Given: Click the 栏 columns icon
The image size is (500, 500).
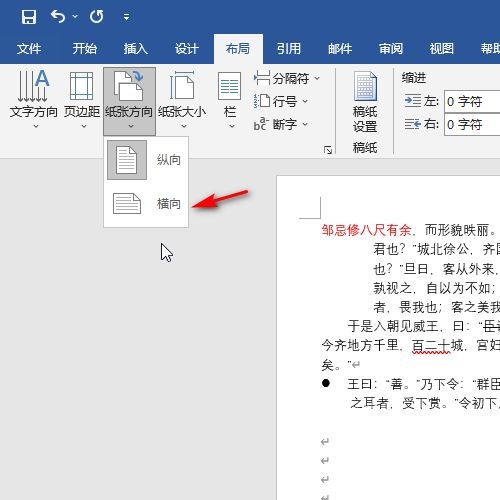Looking at the screenshot, I should pyautogui.click(x=230, y=86).
